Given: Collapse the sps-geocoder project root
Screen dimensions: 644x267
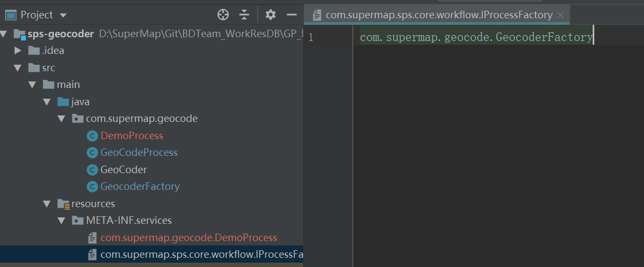Looking at the screenshot, I should pyautogui.click(x=5, y=34).
